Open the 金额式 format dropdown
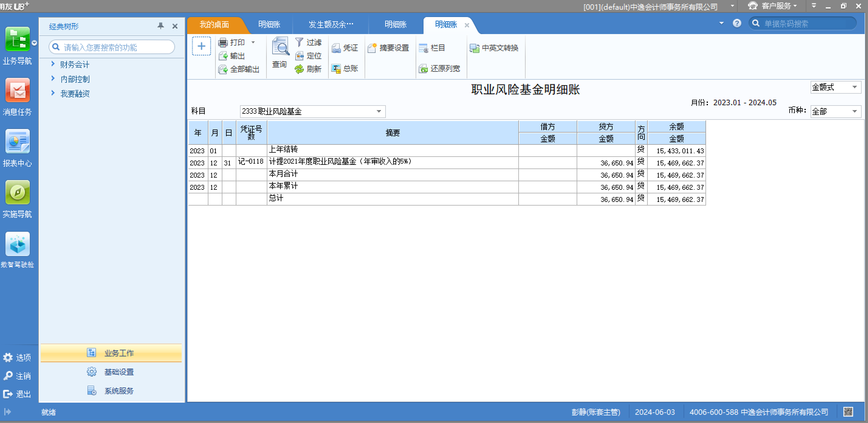868x423 pixels. coord(854,87)
